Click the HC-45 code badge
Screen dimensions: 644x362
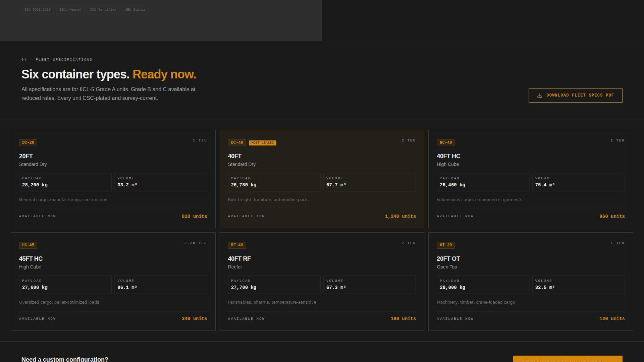[x=28, y=245]
